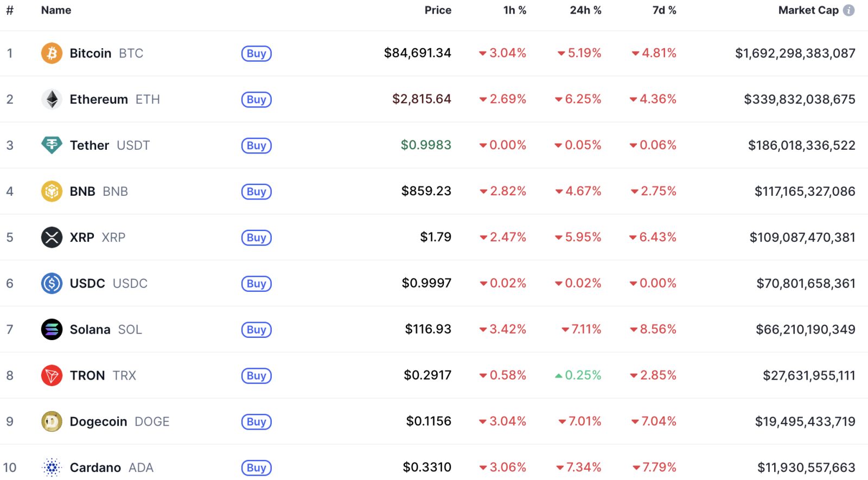Sort by the 24h % column header
The height and width of the screenshot is (480, 868).
[585, 10]
